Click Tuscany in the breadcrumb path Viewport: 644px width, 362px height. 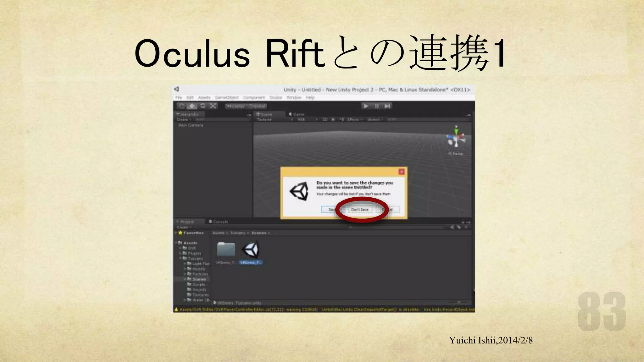[x=237, y=233]
